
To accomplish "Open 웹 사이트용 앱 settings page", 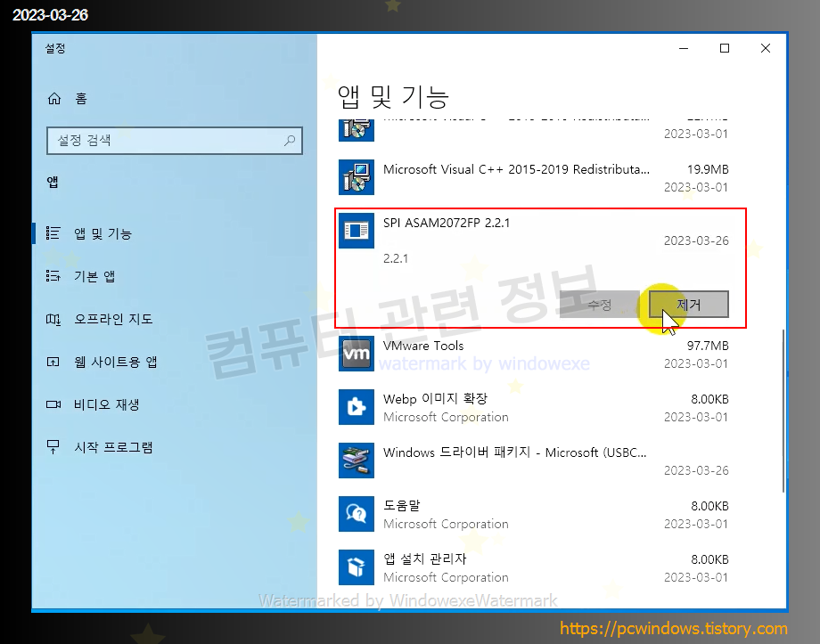I will 115,362.
